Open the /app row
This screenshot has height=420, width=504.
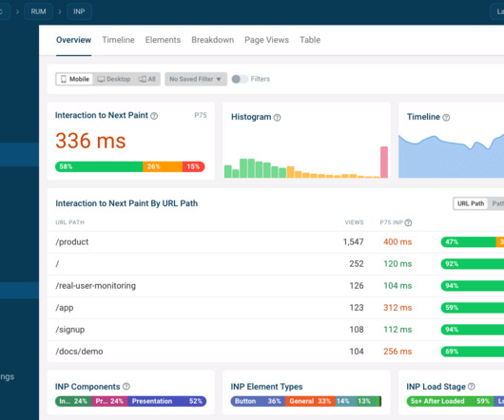coord(276,308)
